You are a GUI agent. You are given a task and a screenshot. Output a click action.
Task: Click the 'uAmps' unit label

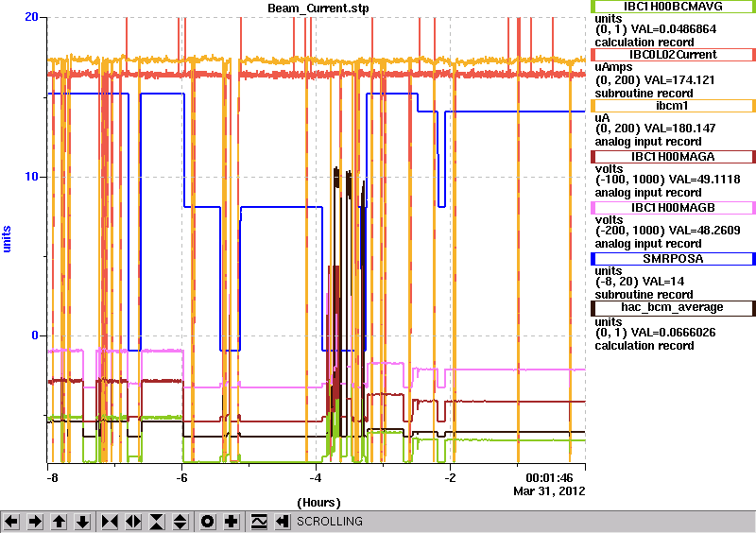[613, 67]
